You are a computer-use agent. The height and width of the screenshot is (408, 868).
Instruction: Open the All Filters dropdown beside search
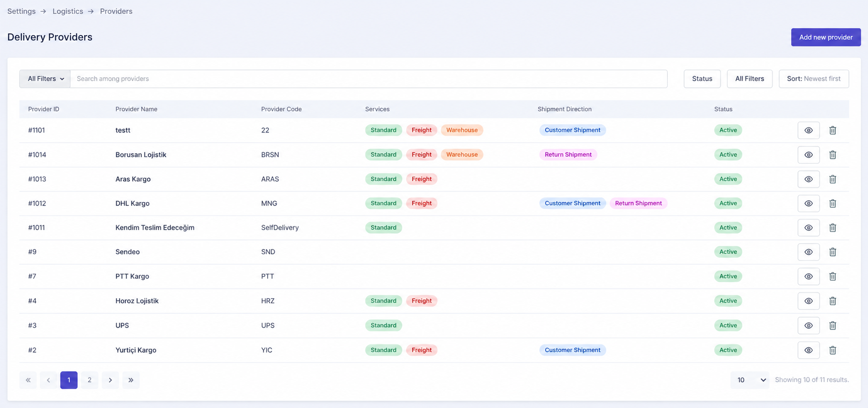click(45, 79)
